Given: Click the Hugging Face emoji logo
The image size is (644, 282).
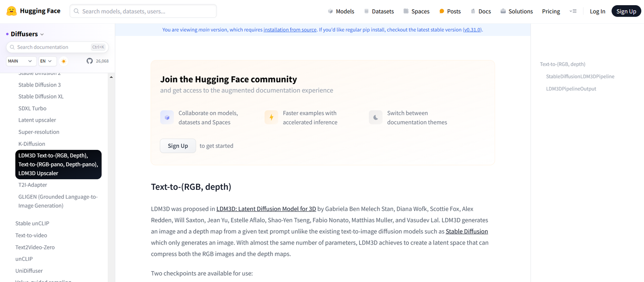Looking at the screenshot, I should 12,11.
